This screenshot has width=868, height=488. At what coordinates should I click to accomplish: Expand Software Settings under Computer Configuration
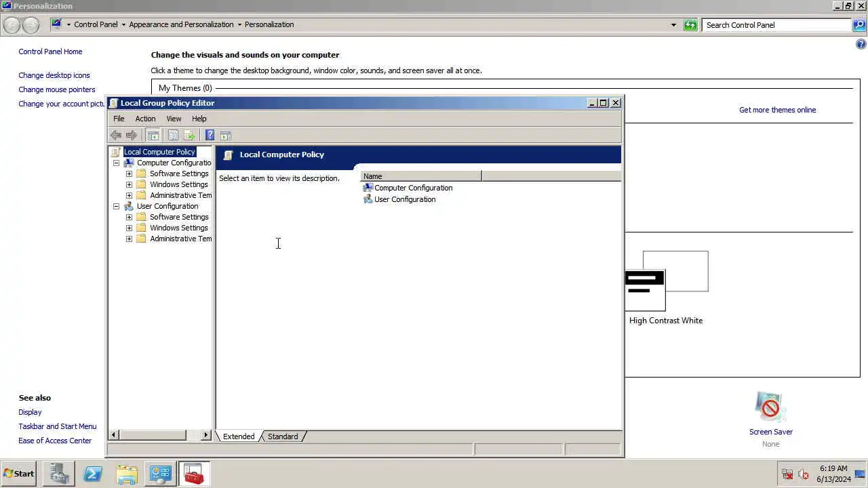tap(129, 174)
